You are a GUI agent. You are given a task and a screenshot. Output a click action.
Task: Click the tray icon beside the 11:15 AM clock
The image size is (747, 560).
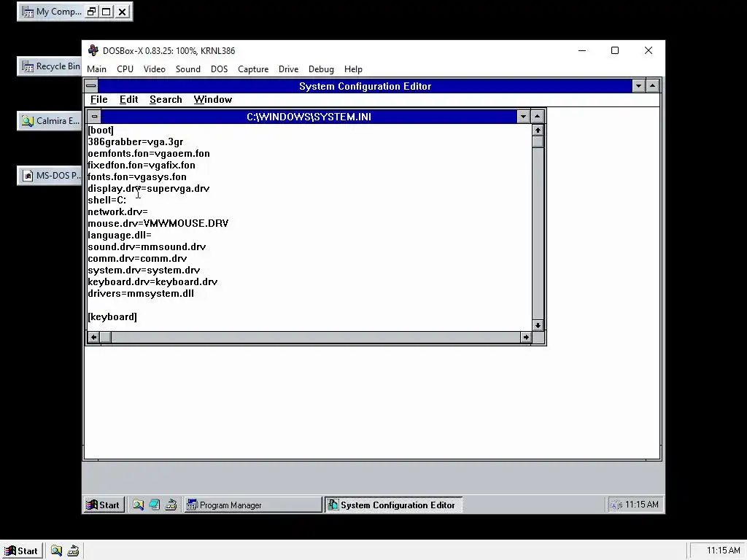pos(616,505)
